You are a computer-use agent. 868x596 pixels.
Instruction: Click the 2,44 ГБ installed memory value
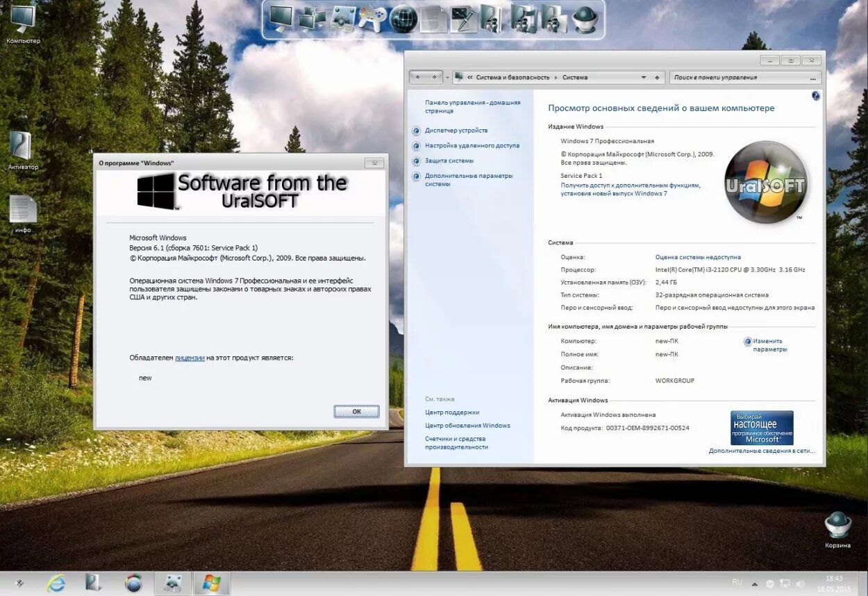(x=665, y=282)
